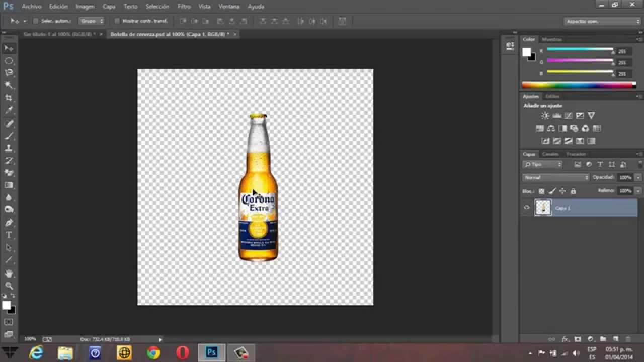Select the Move tool in the toolbox
Screen dimensions: 644x362
(x=9, y=48)
